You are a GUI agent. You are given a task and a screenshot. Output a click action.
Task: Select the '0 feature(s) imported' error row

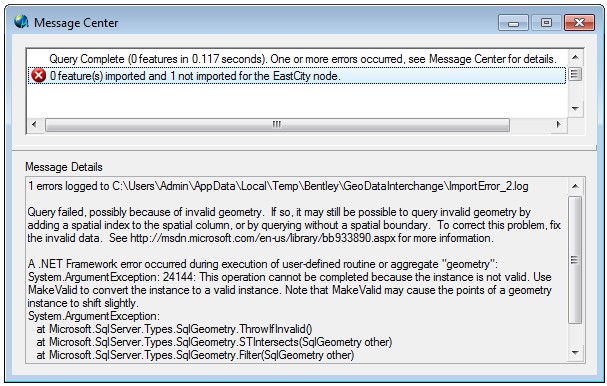click(297, 75)
